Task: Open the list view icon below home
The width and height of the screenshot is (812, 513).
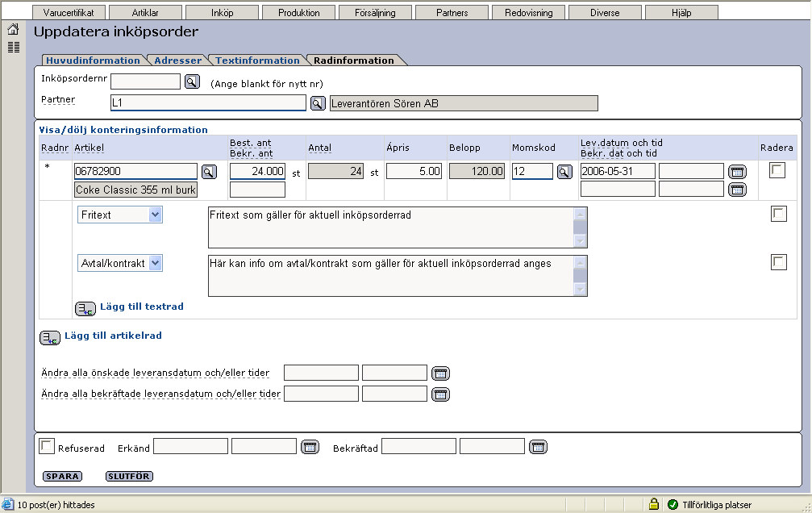Action: point(14,47)
